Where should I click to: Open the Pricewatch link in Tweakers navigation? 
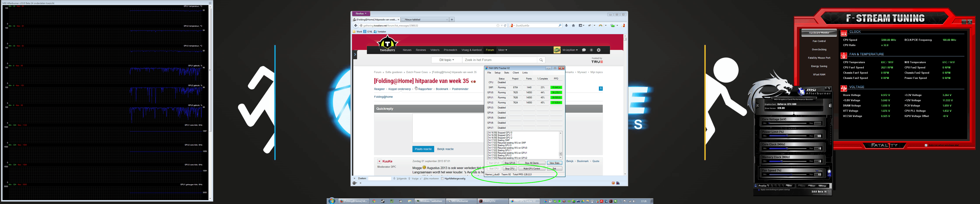pyautogui.click(x=451, y=50)
